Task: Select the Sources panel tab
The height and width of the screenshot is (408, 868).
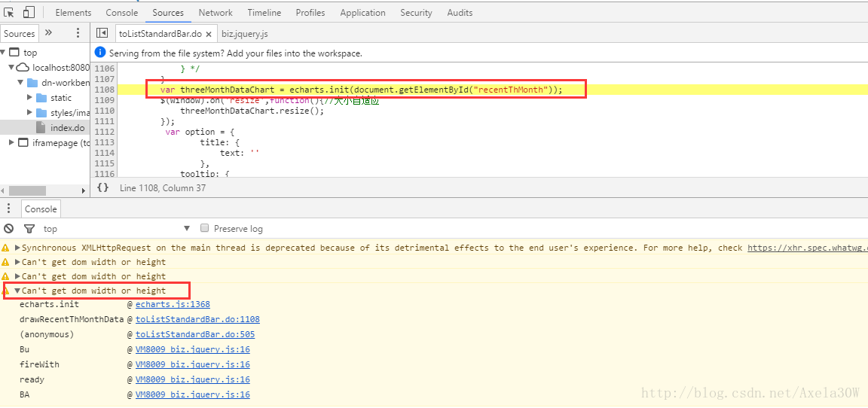Action: point(168,12)
